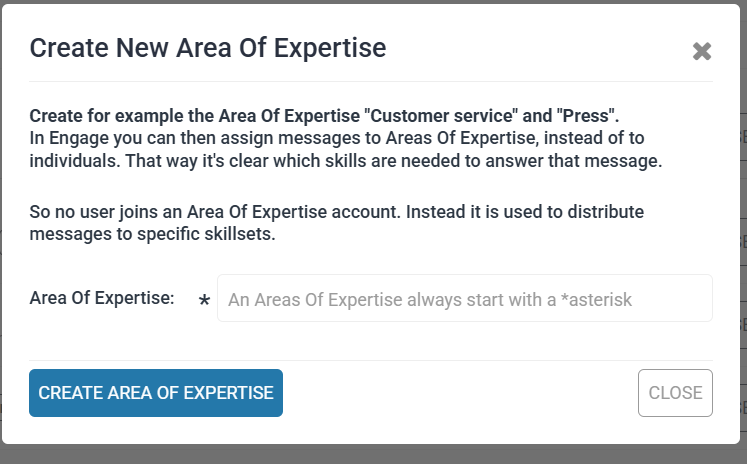Click the divider line above the footer buttons
Screen dimensions: 747x464
(371, 361)
